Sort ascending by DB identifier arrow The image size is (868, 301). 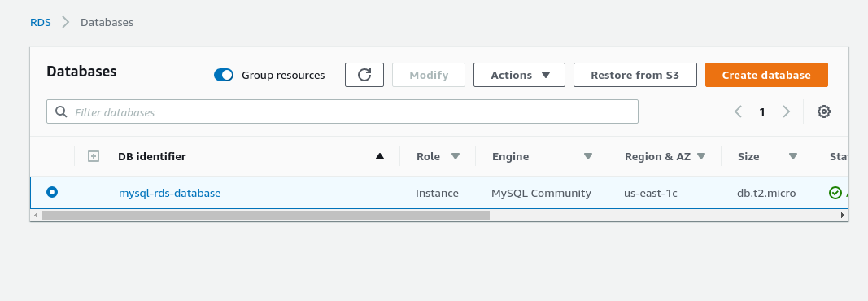[380, 156]
